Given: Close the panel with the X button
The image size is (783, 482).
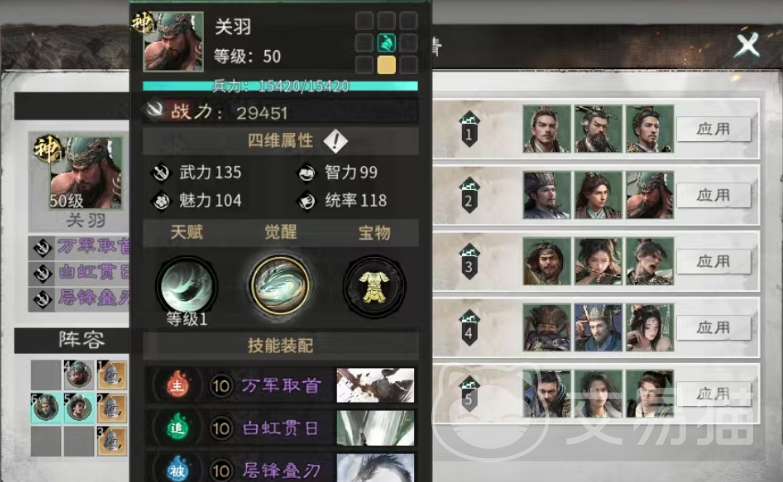Looking at the screenshot, I should [747, 45].
